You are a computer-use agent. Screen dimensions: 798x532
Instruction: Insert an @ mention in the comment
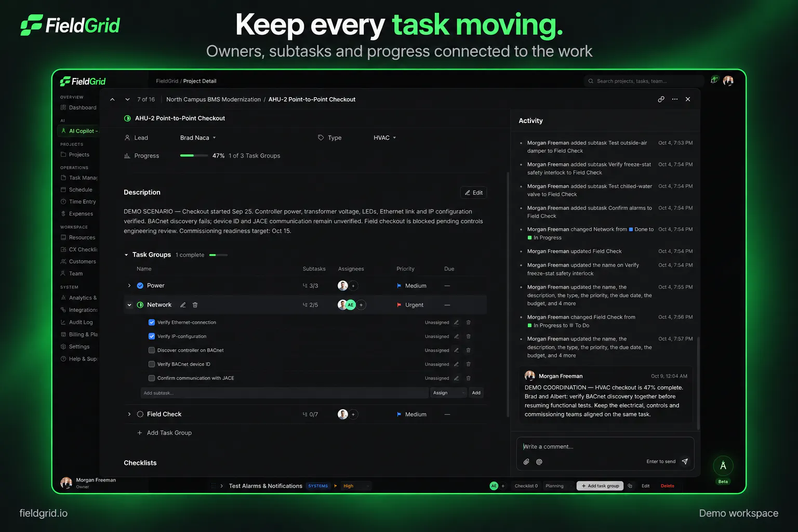539,462
